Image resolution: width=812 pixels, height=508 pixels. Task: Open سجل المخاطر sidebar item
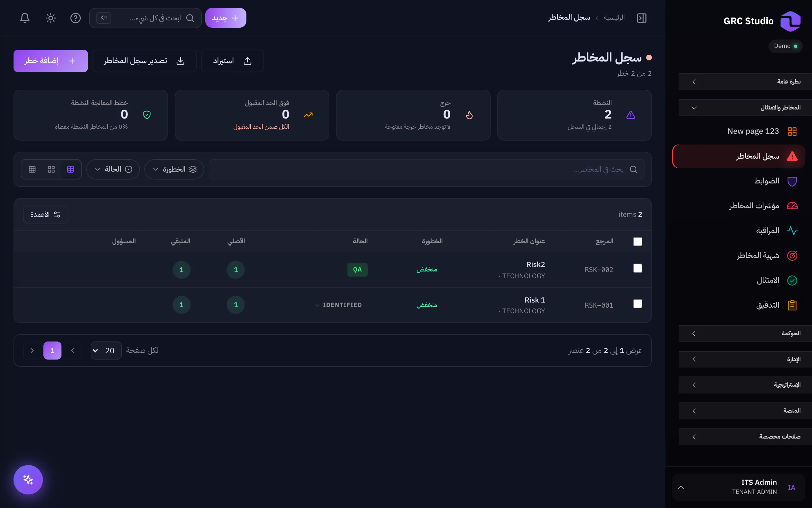(x=738, y=156)
